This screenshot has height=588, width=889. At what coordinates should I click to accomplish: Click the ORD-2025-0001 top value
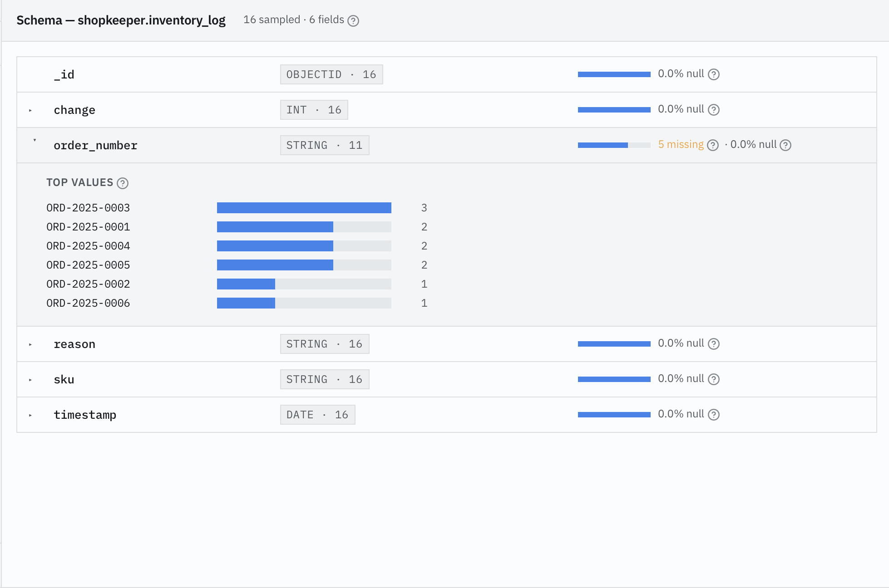pyautogui.click(x=88, y=227)
